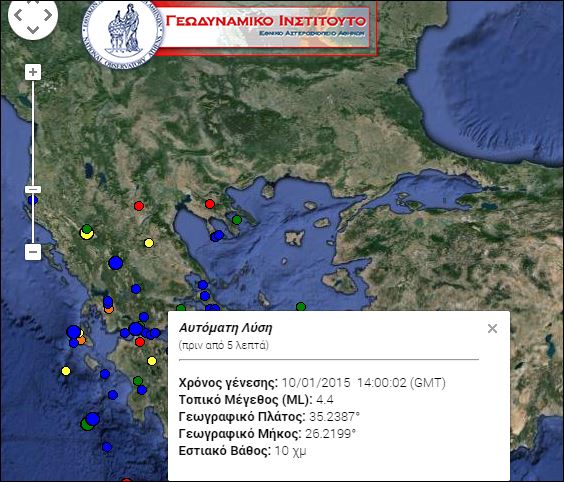The width and height of the screenshot is (564, 482).
Task: Select the southernmost blue marker offshore
Action: click(107, 447)
